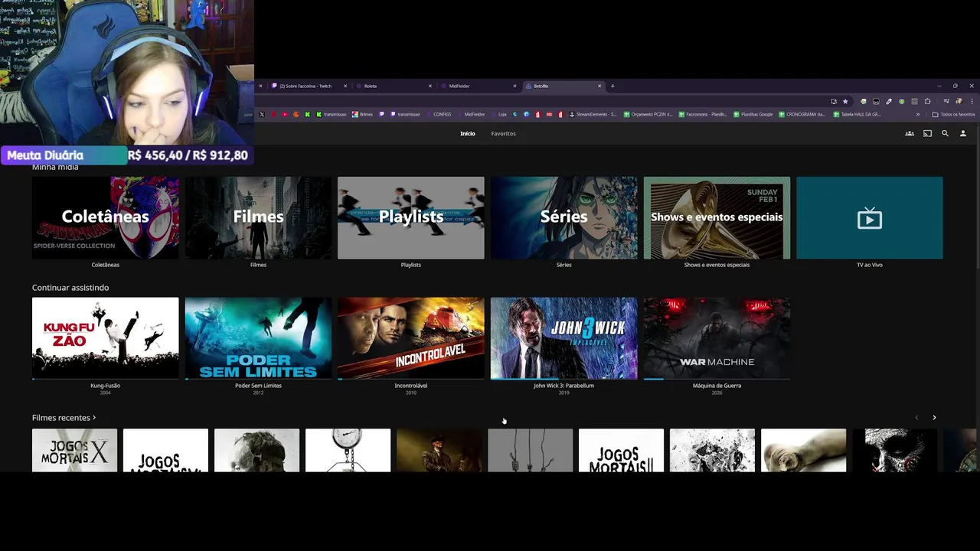
Task: Open the Loja bookmark
Action: click(x=498, y=114)
